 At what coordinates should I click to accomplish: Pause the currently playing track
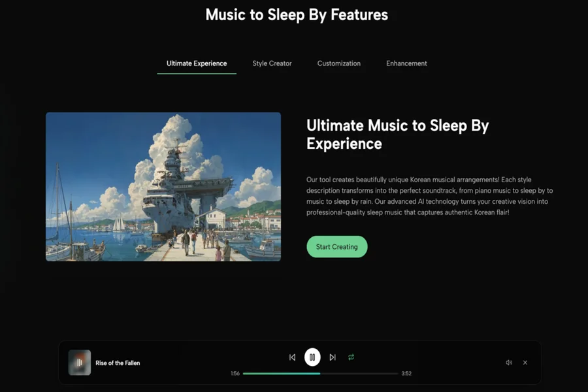click(x=312, y=357)
